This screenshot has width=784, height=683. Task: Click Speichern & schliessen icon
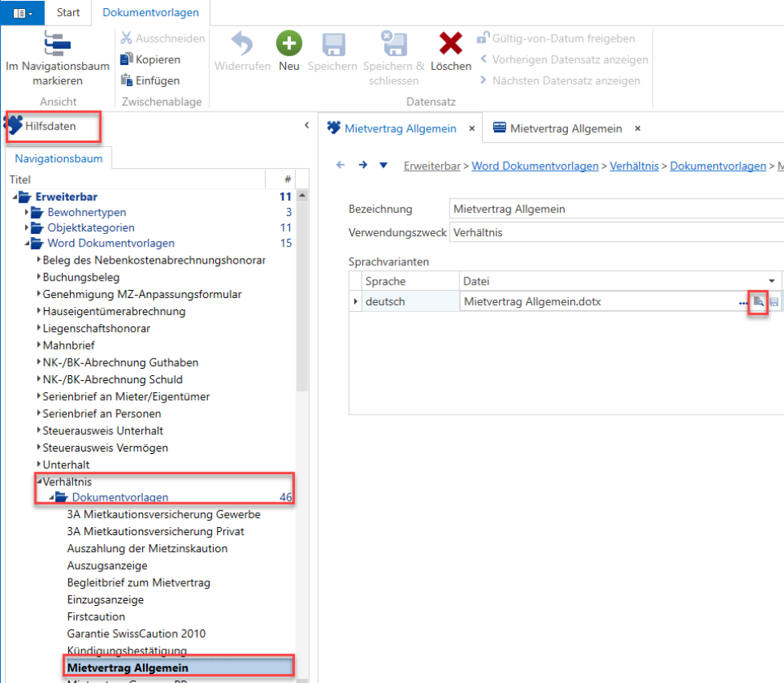394,43
